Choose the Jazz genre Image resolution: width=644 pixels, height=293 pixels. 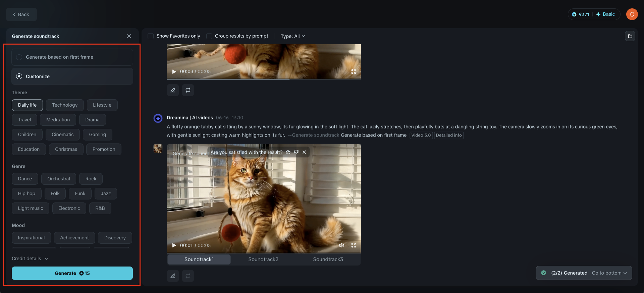(x=106, y=194)
